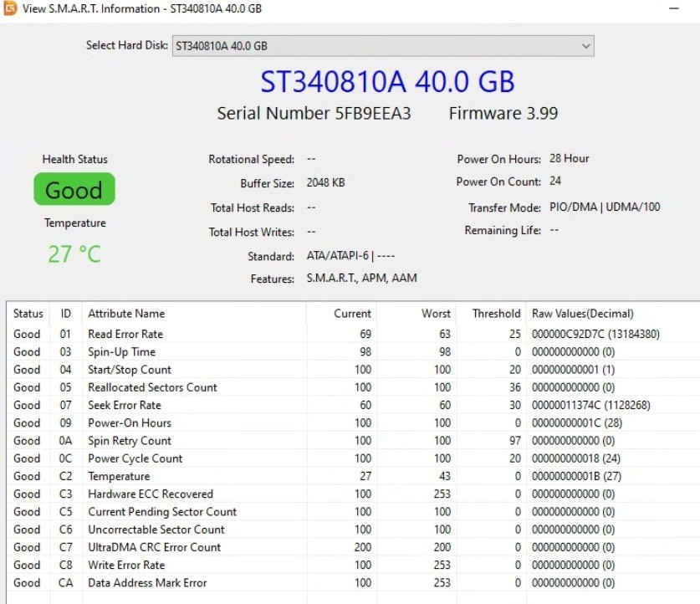Click the app icon in title bar
Screen dimensions: 700x604
9,8
